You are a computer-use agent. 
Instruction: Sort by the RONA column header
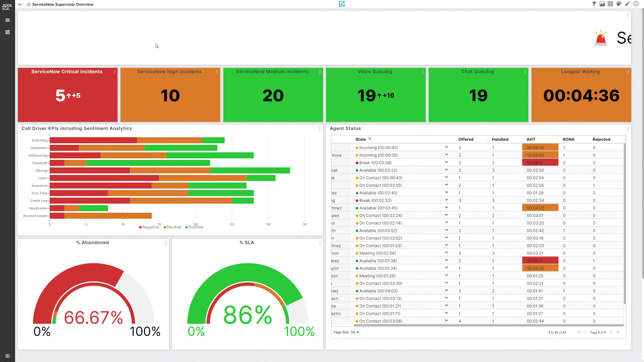click(x=569, y=139)
